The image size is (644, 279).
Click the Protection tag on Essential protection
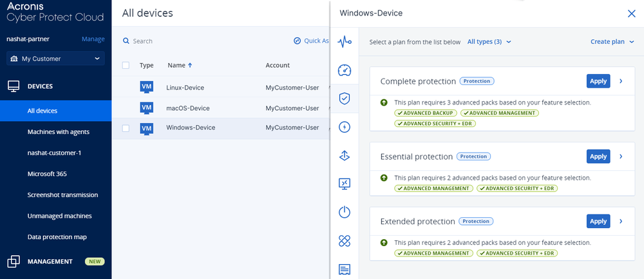(x=473, y=156)
